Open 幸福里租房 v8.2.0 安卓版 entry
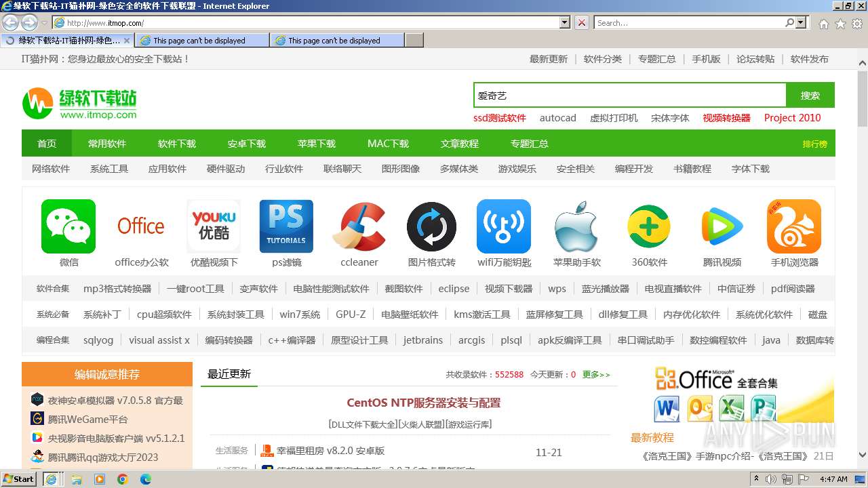 pyautogui.click(x=330, y=451)
